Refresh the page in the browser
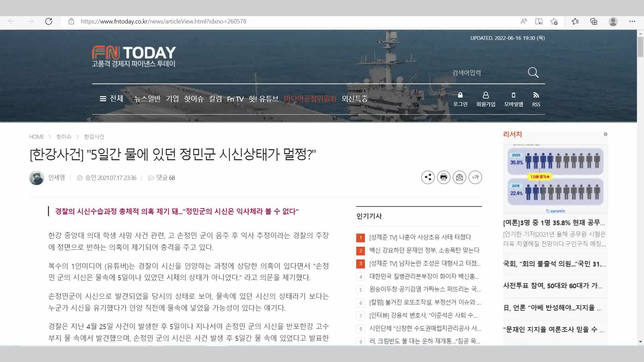Image resolution: width=644 pixels, height=362 pixels. point(49,21)
